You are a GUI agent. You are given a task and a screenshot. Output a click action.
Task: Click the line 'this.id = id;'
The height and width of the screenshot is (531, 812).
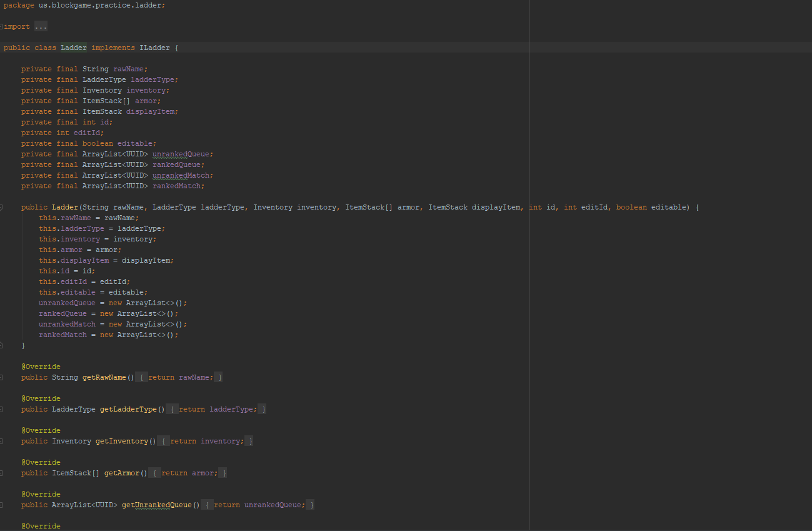(x=67, y=271)
